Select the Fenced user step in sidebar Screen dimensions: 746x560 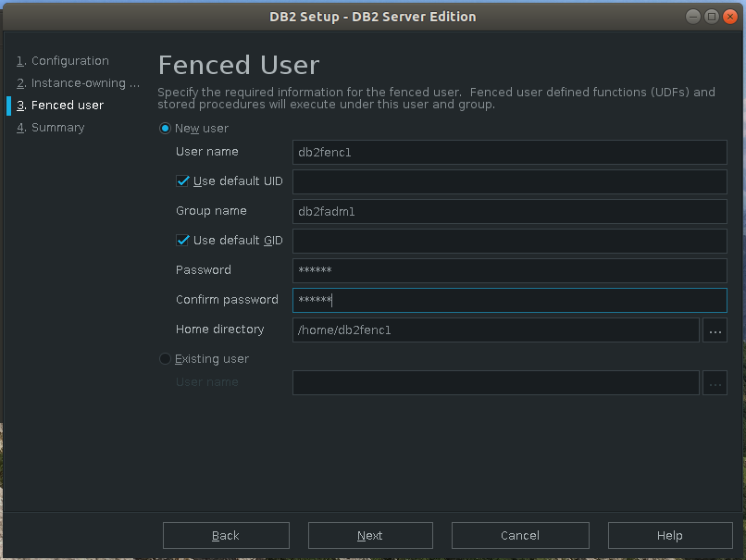pyautogui.click(x=67, y=106)
